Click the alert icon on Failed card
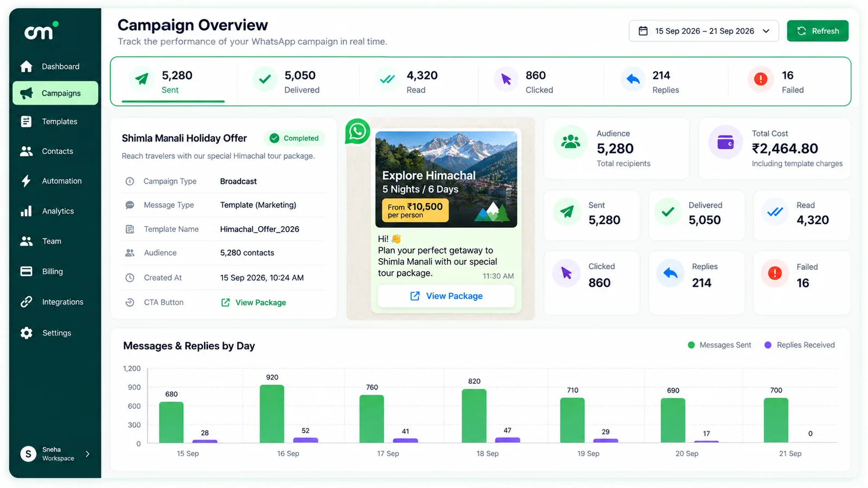868x488 pixels. tap(775, 273)
